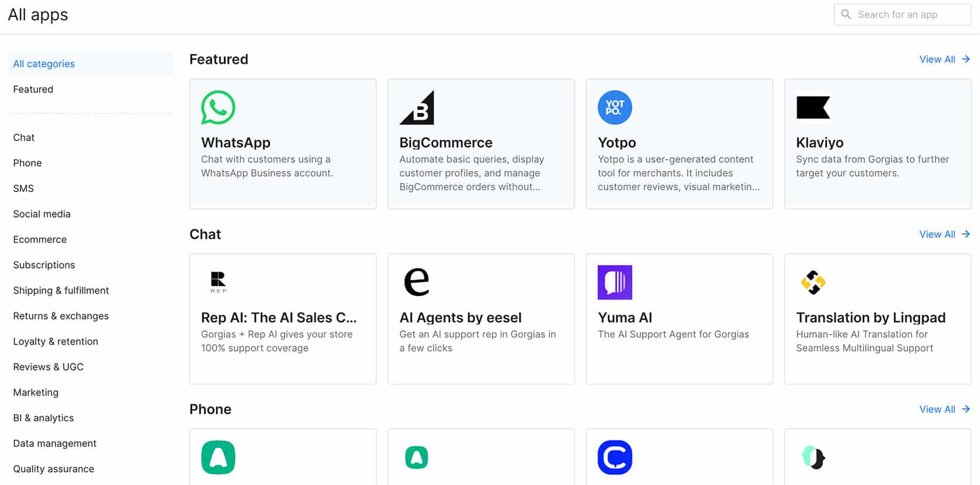Click the arrow next to Chat View All
Screen dimensions: 980x485
coord(966,234)
